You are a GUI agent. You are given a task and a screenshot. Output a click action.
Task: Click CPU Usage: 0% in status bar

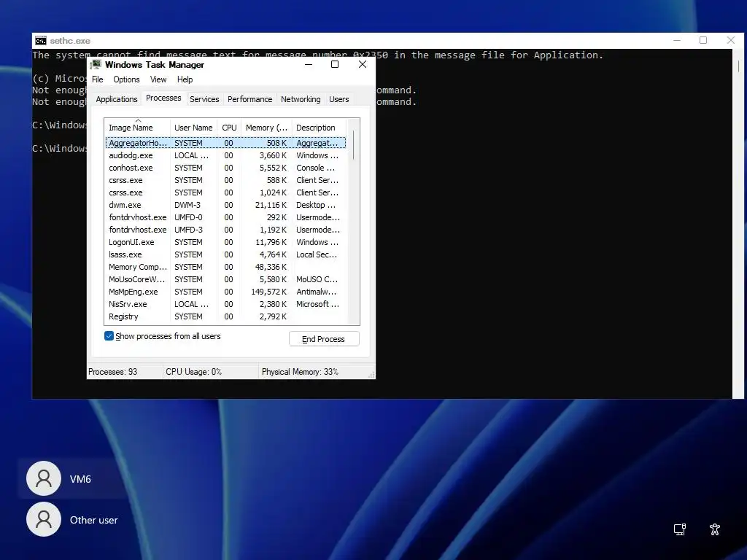194,372
